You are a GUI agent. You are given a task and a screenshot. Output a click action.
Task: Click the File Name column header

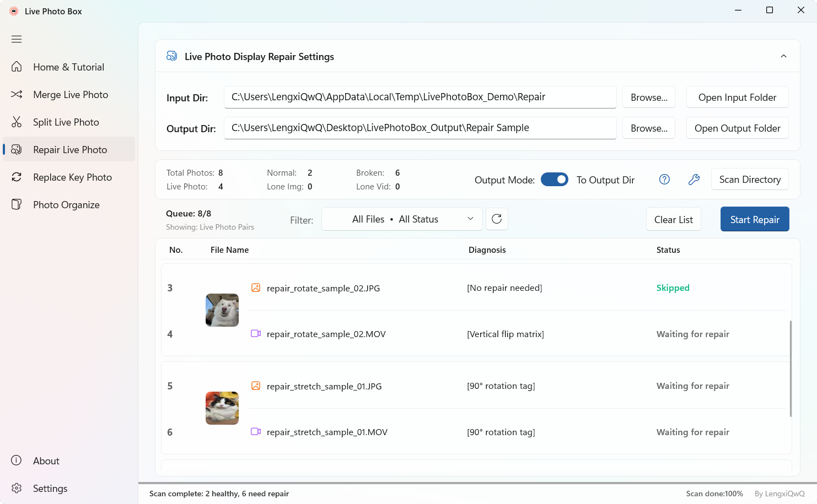click(229, 250)
